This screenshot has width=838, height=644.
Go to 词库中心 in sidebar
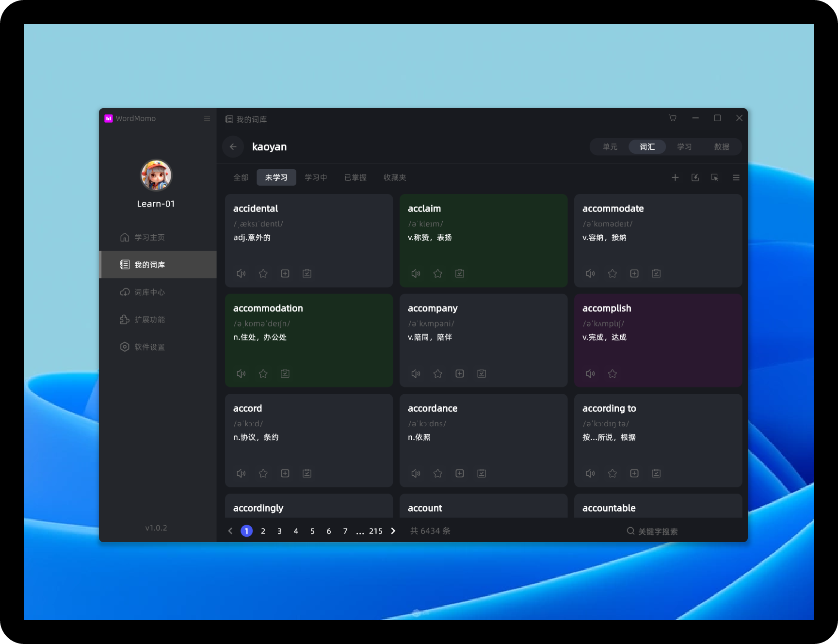tap(158, 292)
